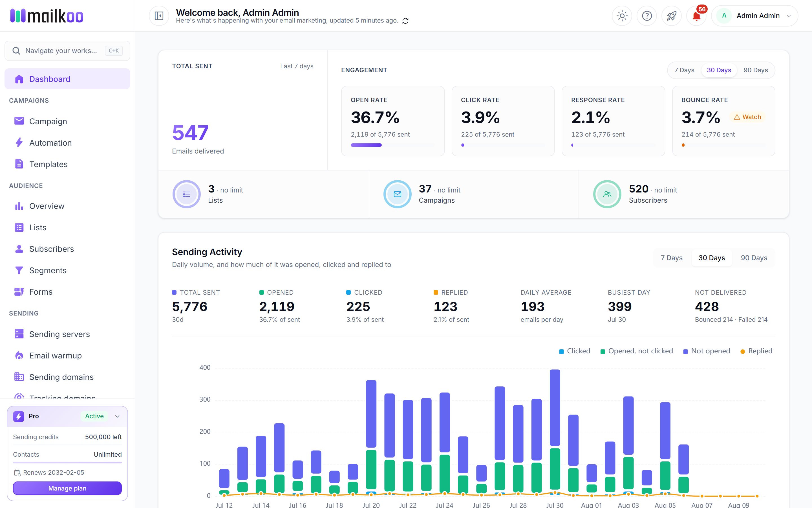
Task: Open Sending domains page
Action: [67, 377]
